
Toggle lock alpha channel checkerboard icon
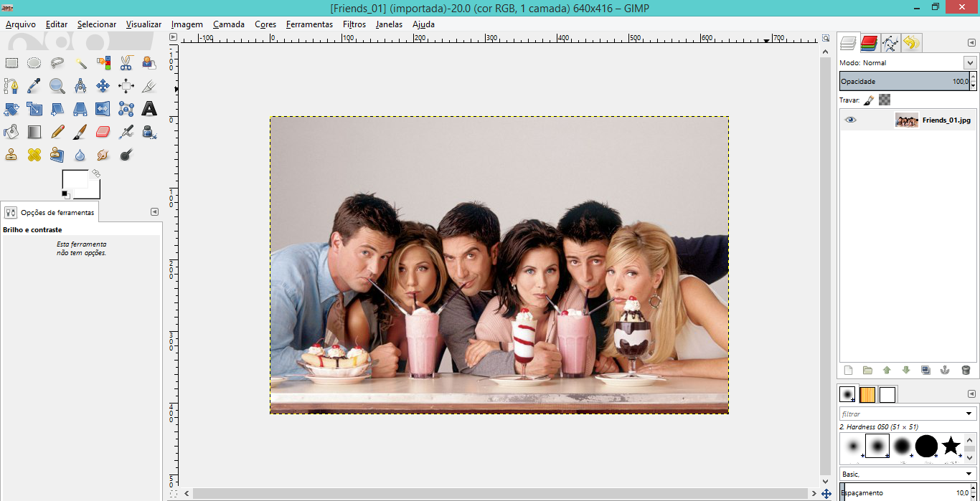click(x=885, y=100)
